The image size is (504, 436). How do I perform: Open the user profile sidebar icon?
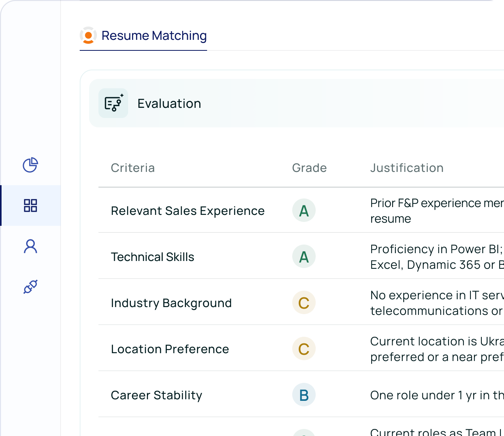pyautogui.click(x=30, y=247)
